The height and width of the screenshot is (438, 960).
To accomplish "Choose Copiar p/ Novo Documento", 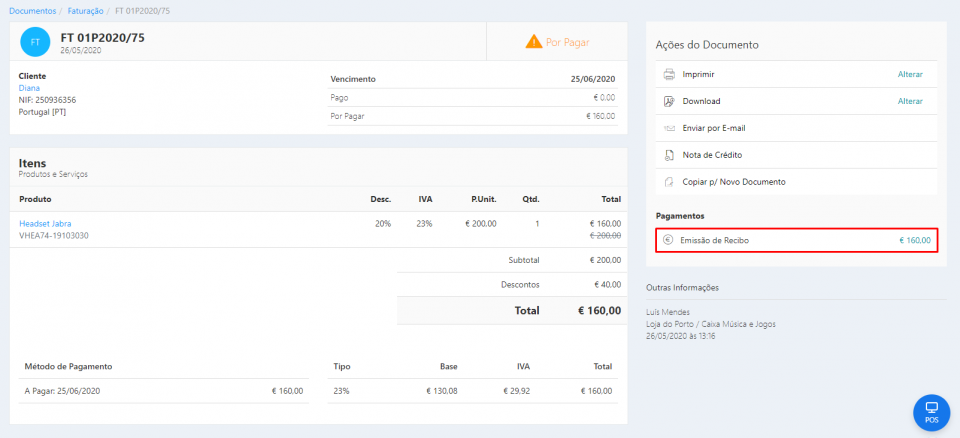I will coord(796,182).
